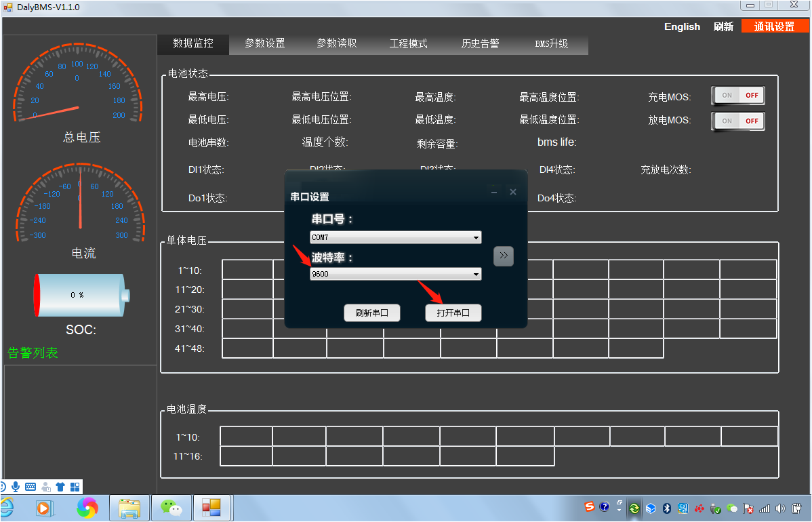Open Internet Explorer from the taskbar
Image resolution: width=812 pixels, height=522 pixels.
tap(7, 508)
